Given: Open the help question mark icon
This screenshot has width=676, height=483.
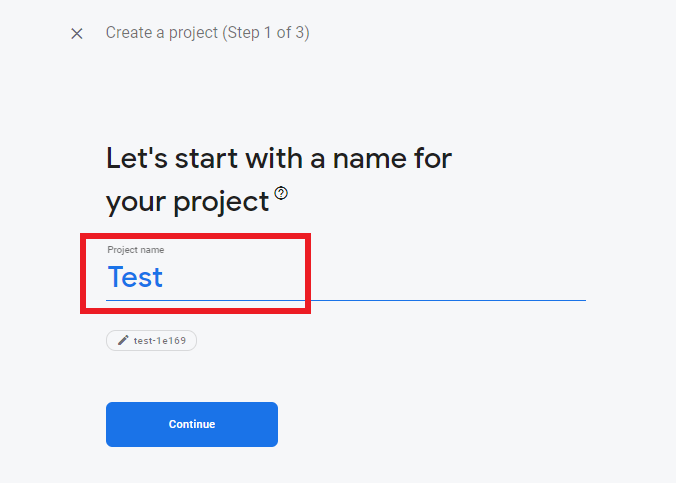Looking at the screenshot, I should point(281,193).
